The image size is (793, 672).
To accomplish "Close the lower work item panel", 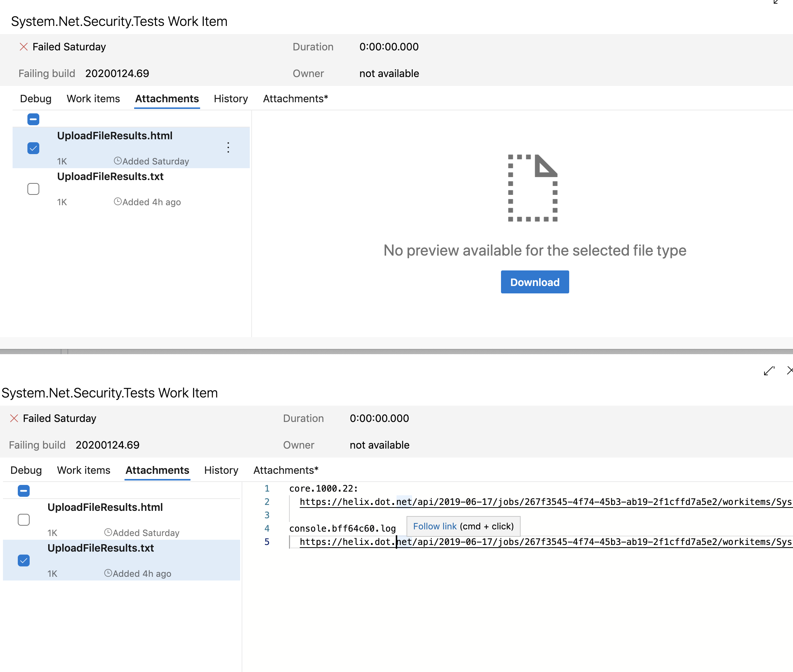I will pyautogui.click(x=790, y=370).
